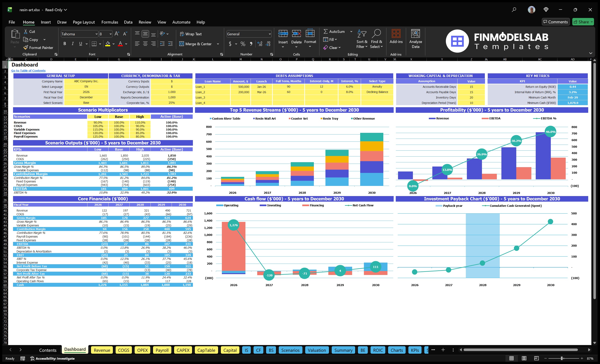This screenshot has height=364, width=600.
Task: Collapse the ribbon with the chevron
Action: click(590, 53)
